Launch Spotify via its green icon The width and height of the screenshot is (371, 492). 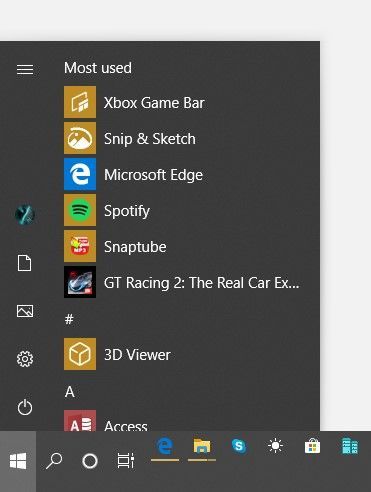tap(80, 210)
